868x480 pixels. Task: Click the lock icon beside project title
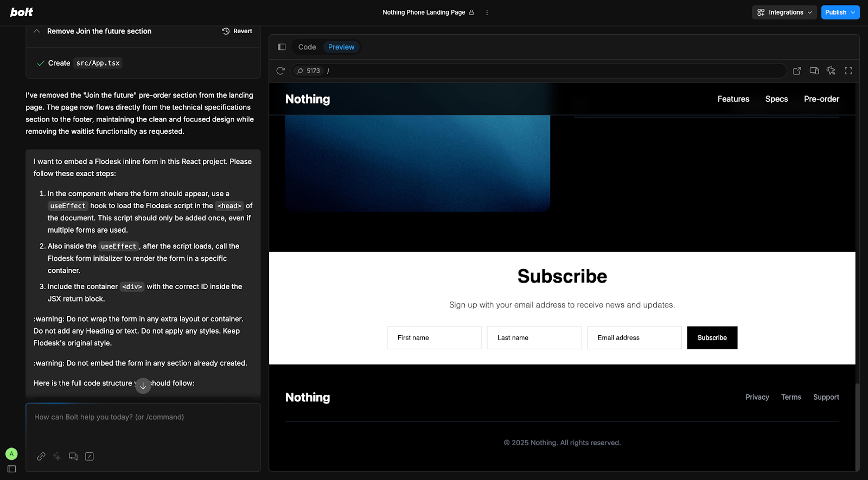pyautogui.click(x=471, y=12)
